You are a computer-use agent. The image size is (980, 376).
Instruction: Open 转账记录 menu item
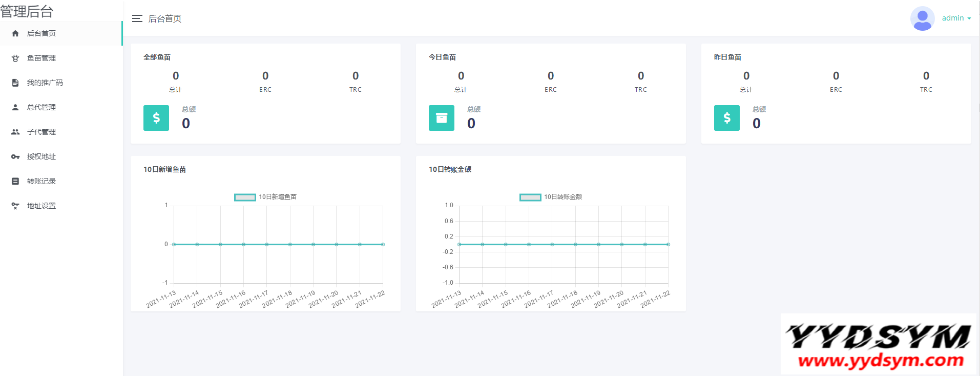pyautogui.click(x=41, y=181)
